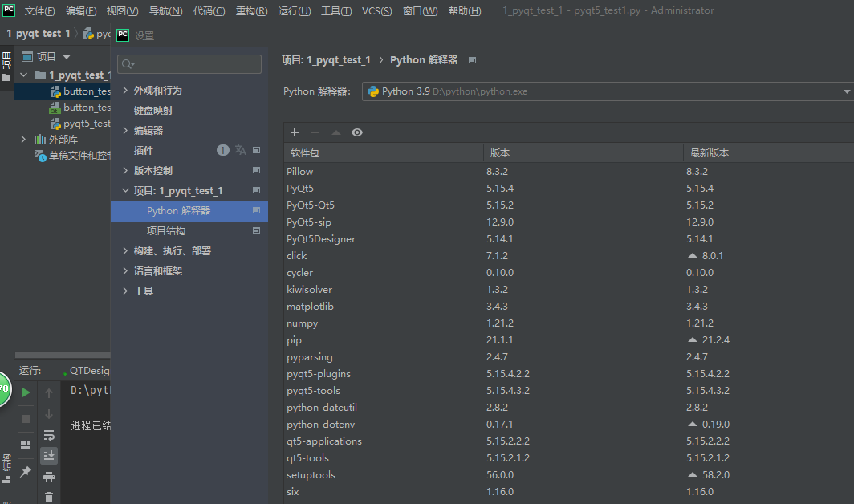Click the 软件包 column header
This screenshot has width=854, height=504.
[x=384, y=153]
